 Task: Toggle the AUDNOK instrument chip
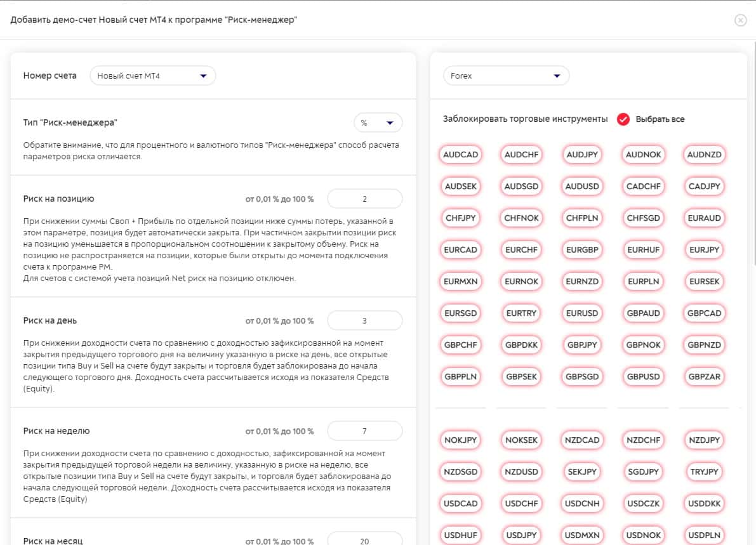coord(643,155)
